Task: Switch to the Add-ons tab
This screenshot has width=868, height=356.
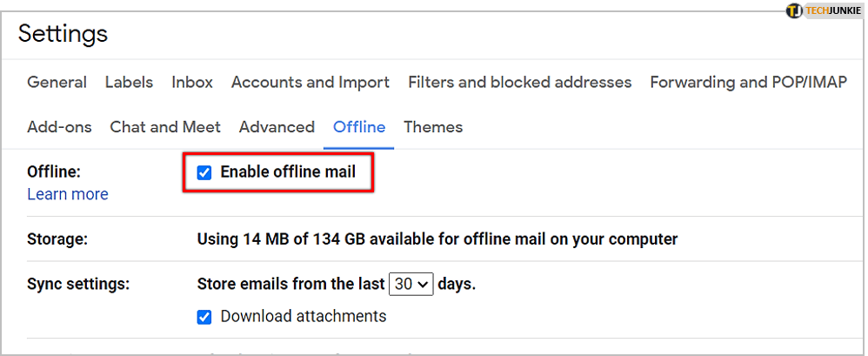Action: coord(59,127)
